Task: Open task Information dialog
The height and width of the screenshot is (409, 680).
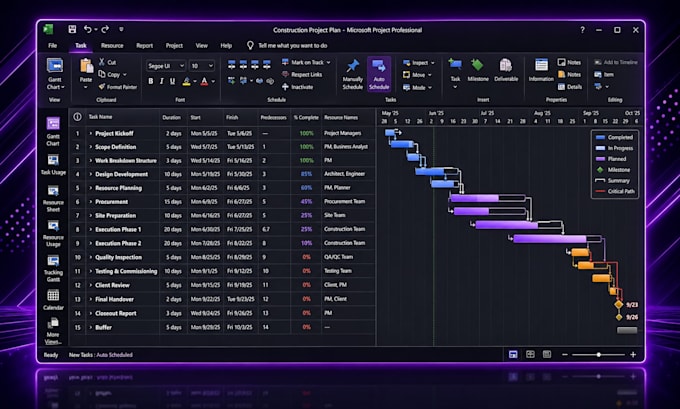Action: click(541, 70)
